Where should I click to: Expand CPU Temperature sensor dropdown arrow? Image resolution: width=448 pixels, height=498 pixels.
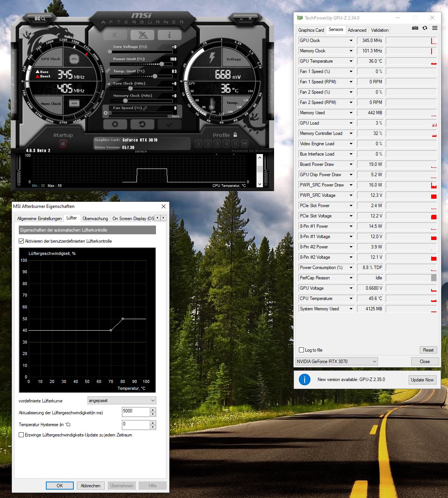click(351, 298)
